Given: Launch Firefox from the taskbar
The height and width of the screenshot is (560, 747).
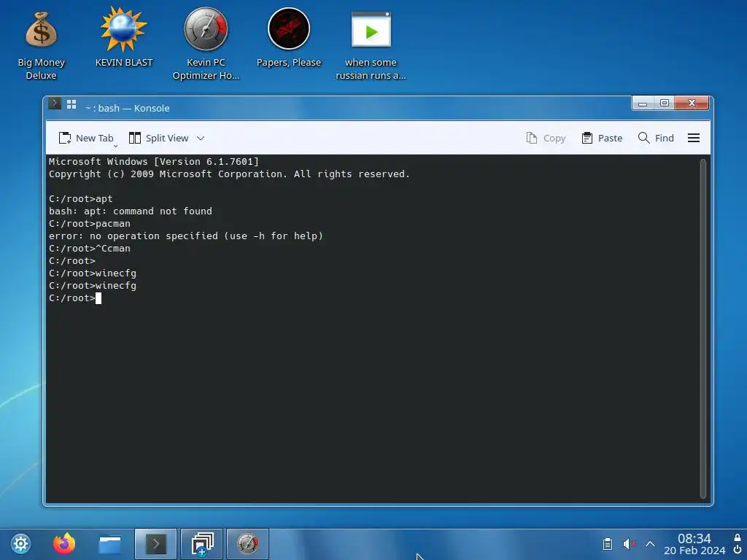Looking at the screenshot, I should click(x=64, y=544).
